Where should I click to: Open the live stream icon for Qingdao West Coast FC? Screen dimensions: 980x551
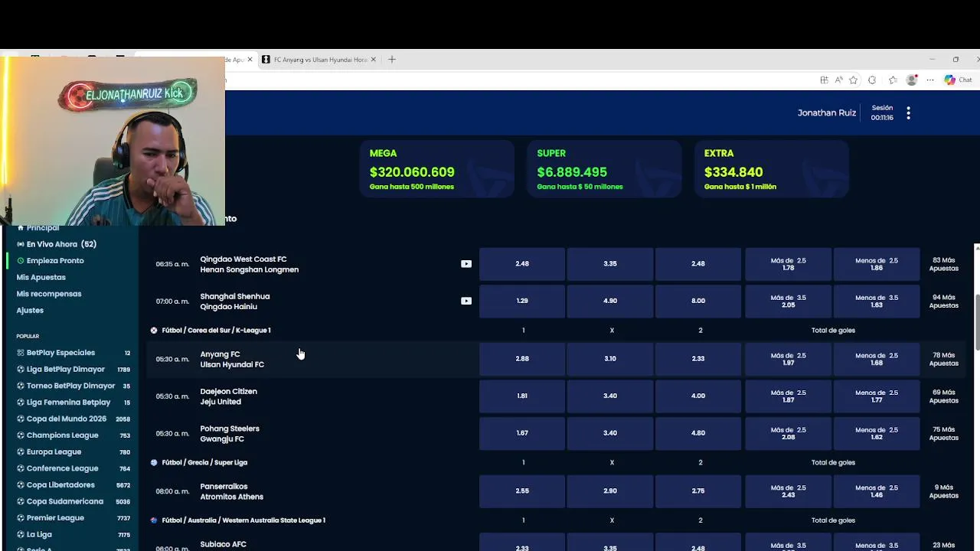(466, 264)
